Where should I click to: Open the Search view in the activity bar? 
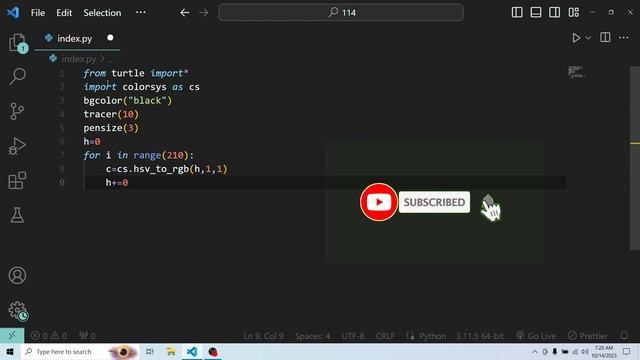[18, 76]
